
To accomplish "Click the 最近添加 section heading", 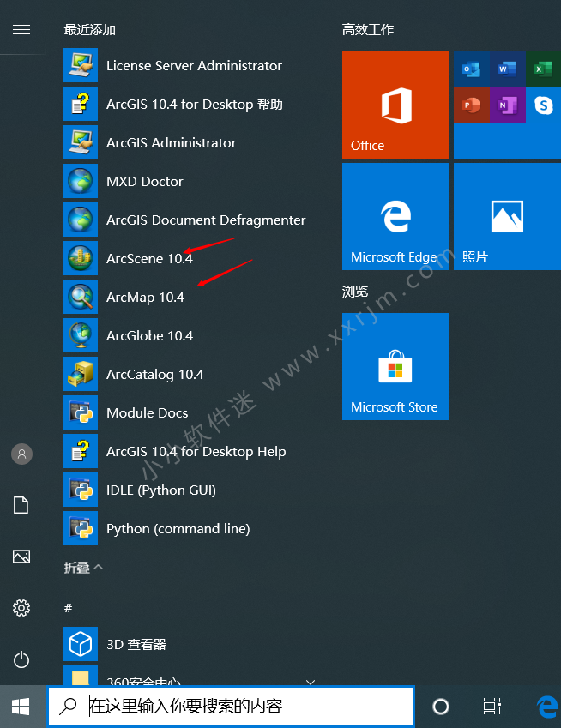I will pyautogui.click(x=89, y=30).
